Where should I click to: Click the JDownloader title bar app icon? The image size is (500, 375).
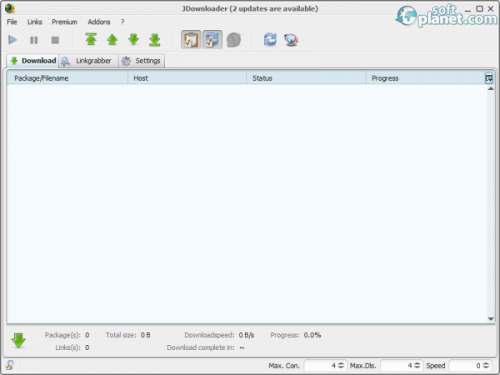pos(10,8)
